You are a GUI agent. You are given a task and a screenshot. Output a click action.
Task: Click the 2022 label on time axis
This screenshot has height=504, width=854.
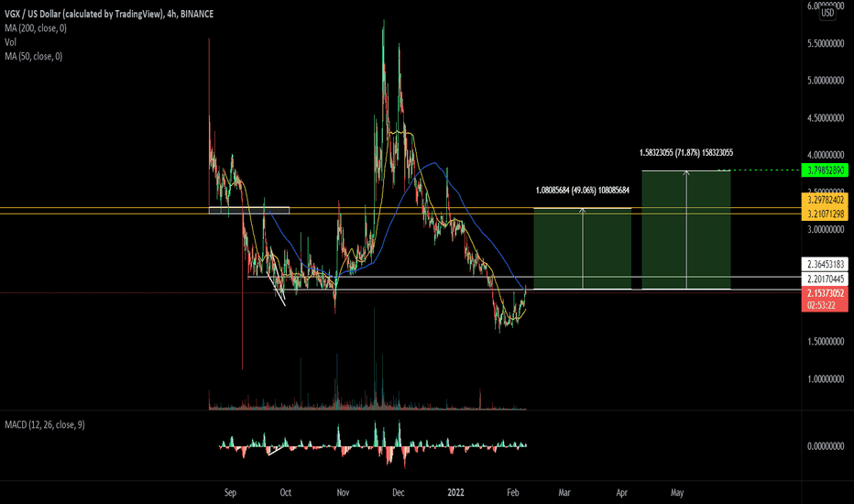(456, 493)
